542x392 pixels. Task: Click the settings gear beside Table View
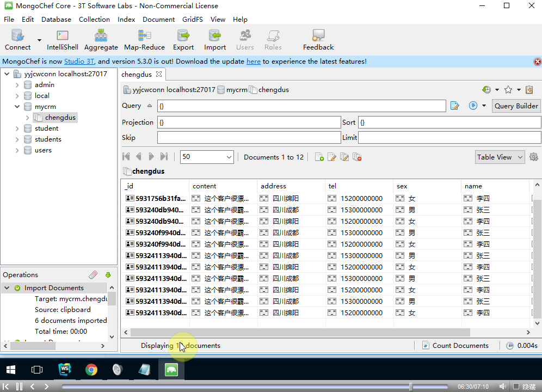point(533,157)
